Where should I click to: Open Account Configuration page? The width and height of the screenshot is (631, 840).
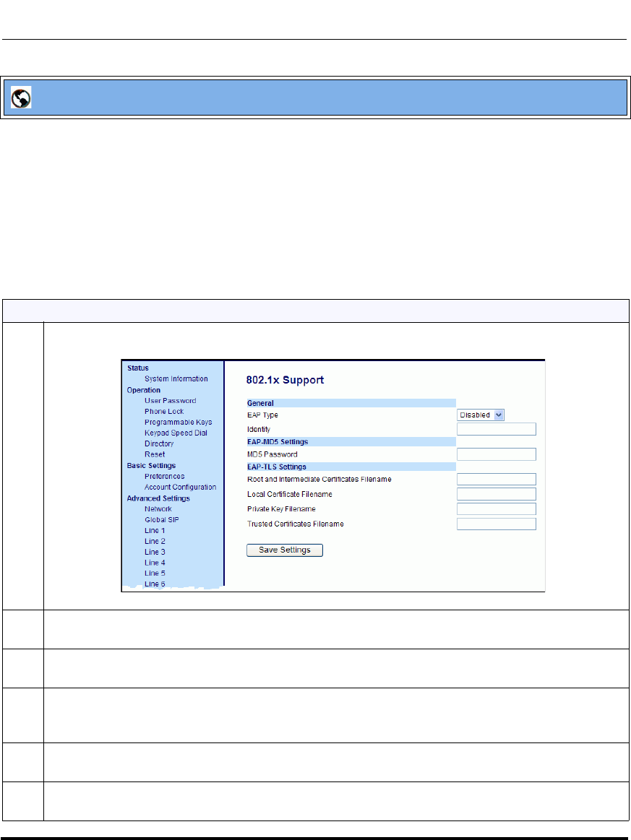pos(180,487)
